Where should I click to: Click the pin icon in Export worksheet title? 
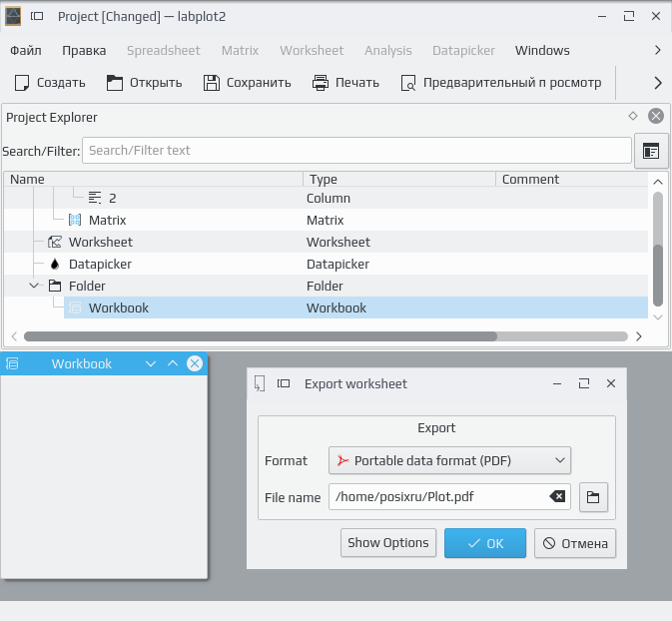[284, 383]
